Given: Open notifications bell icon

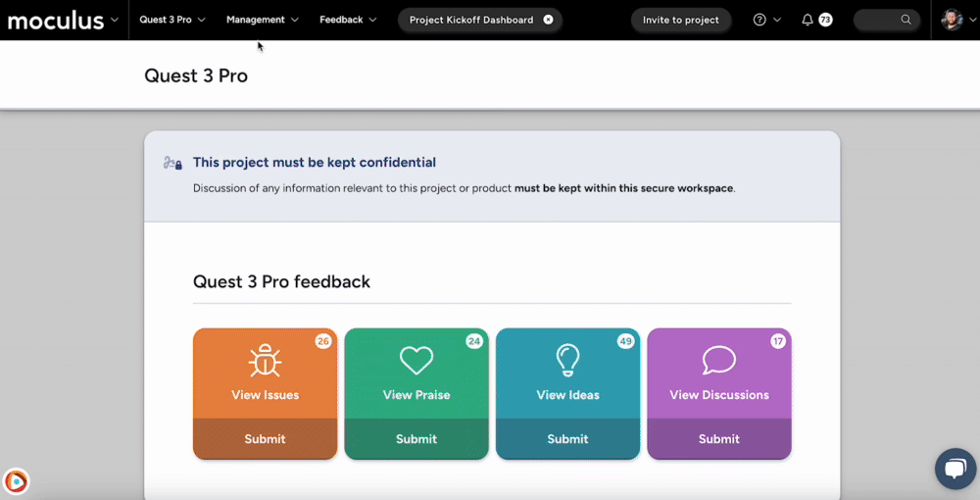Looking at the screenshot, I should click(808, 20).
